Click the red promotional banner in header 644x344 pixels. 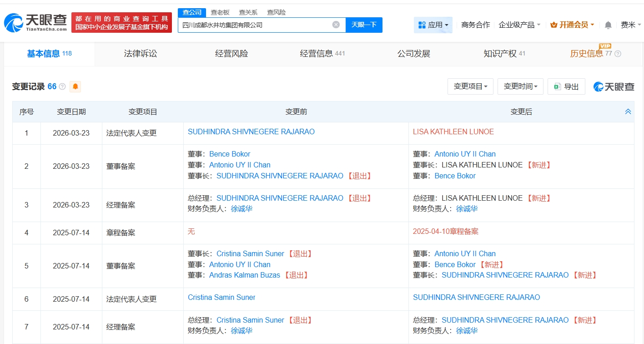pos(121,22)
